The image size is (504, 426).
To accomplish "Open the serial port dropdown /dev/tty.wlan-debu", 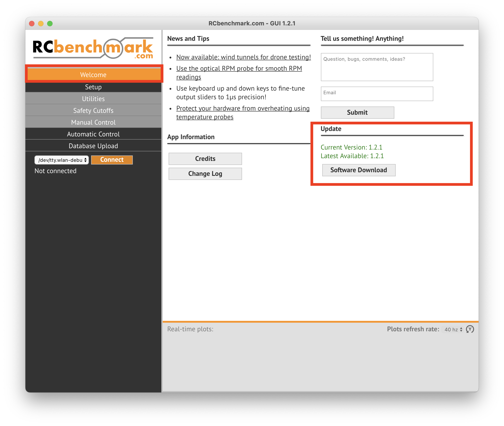I will tap(62, 160).
